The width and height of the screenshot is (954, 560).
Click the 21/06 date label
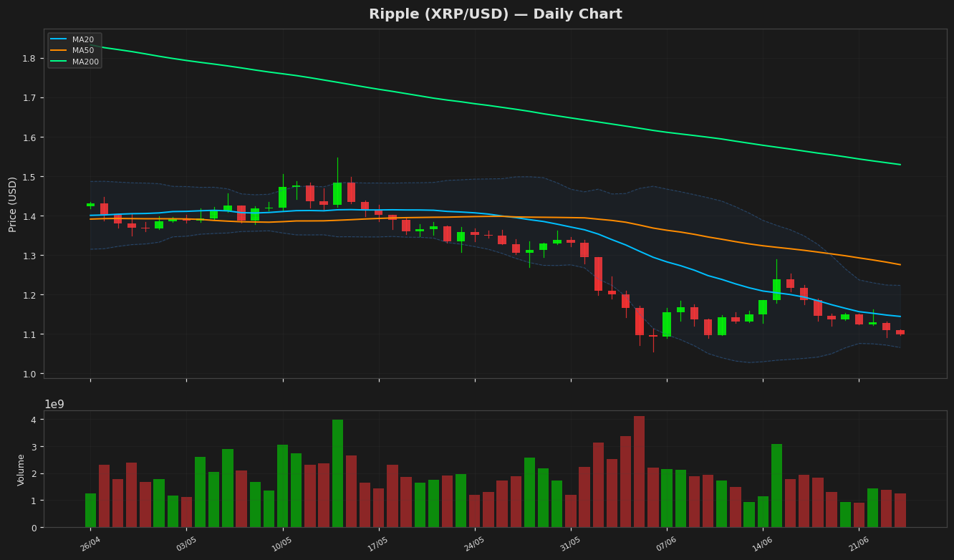click(x=858, y=544)
